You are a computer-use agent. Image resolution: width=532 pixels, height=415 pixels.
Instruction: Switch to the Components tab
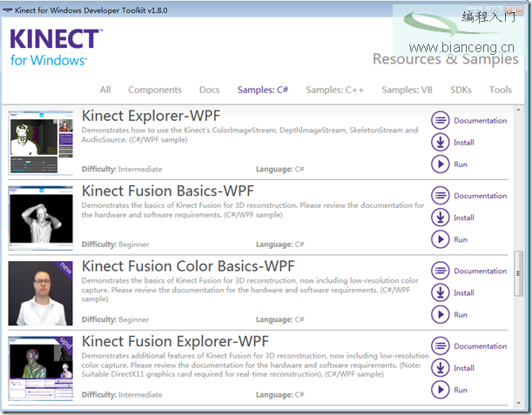tap(155, 90)
